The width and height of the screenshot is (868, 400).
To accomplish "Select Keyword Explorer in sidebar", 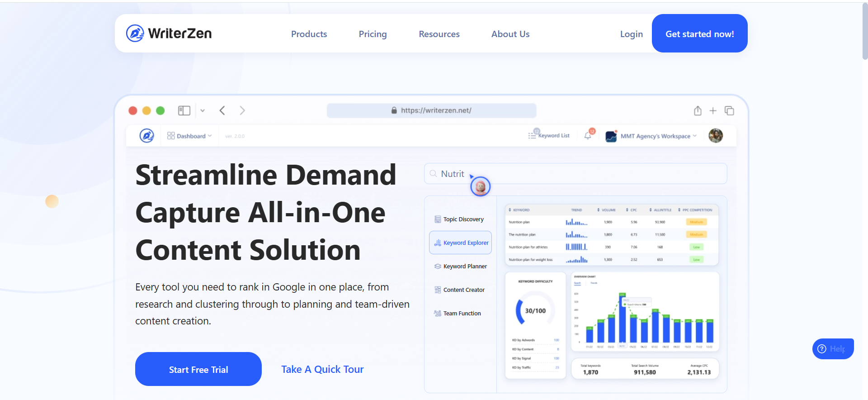I will point(460,243).
